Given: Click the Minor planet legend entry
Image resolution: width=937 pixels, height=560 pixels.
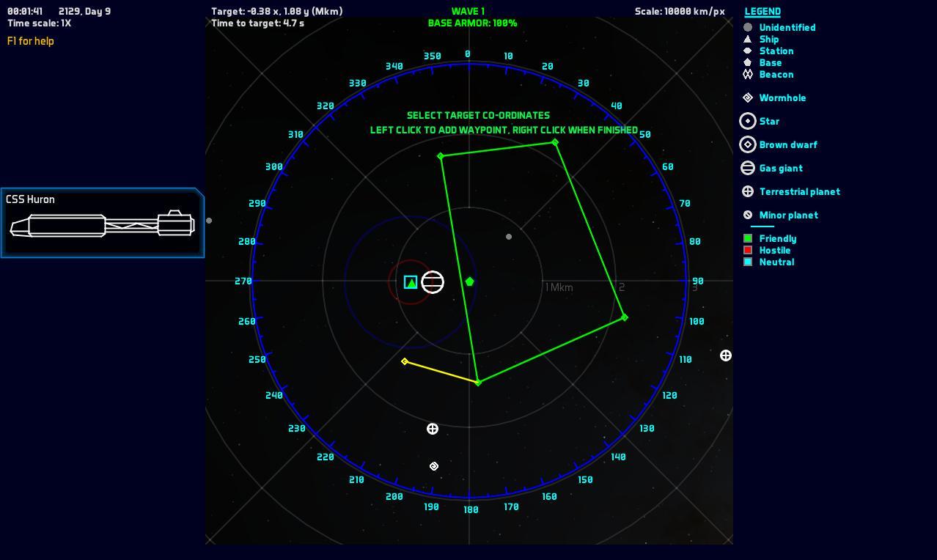Looking at the screenshot, I should tap(788, 215).
